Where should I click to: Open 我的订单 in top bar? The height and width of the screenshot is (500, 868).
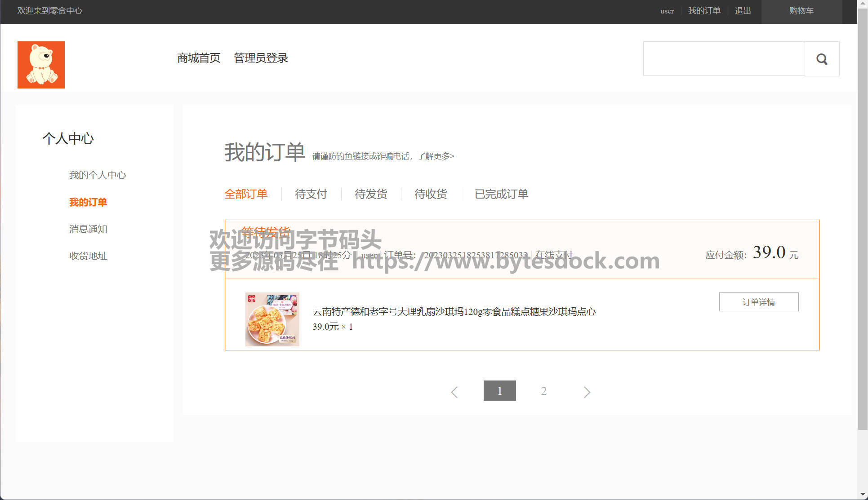[704, 11]
